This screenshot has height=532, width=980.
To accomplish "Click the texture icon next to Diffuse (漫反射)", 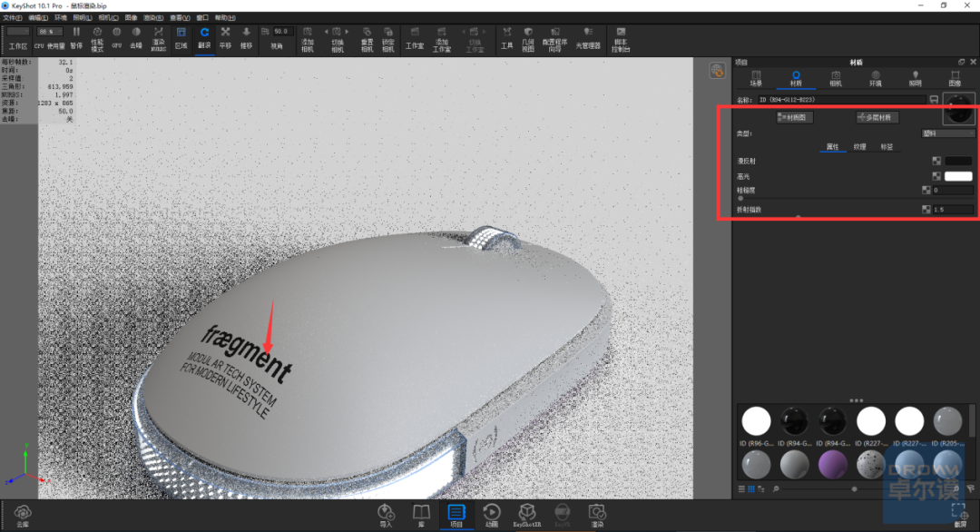I will click(x=936, y=162).
